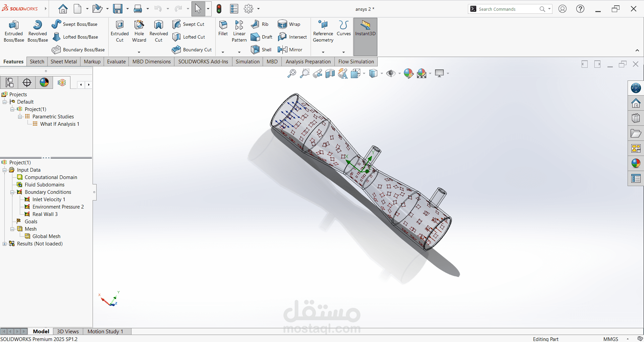
Task: Expand the Reference Geometry dropdown arrow
Action: point(323,52)
